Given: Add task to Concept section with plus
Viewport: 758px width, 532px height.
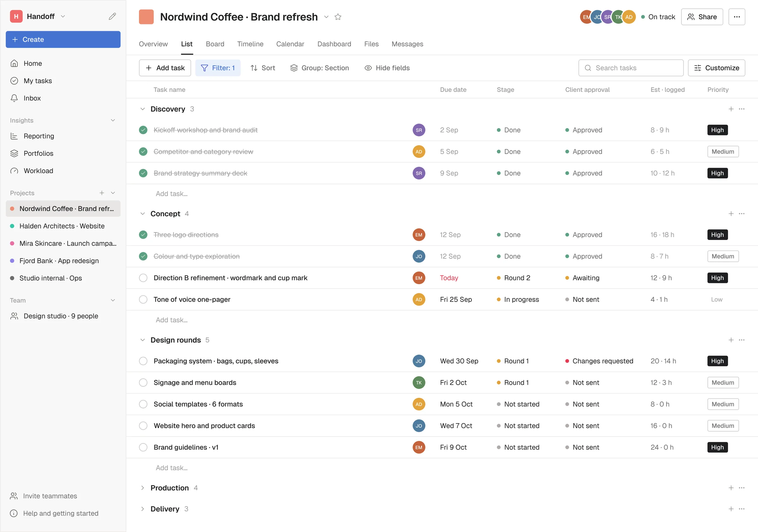Looking at the screenshot, I should pyautogui.click(x=731, y=213).
